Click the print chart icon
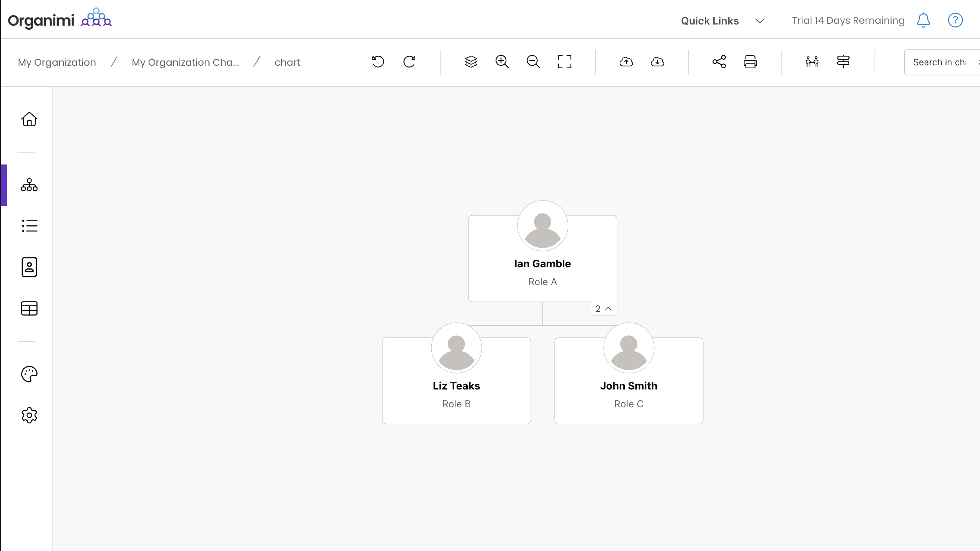The height and width of the screenshot is (551, 980). coord(750,62)
